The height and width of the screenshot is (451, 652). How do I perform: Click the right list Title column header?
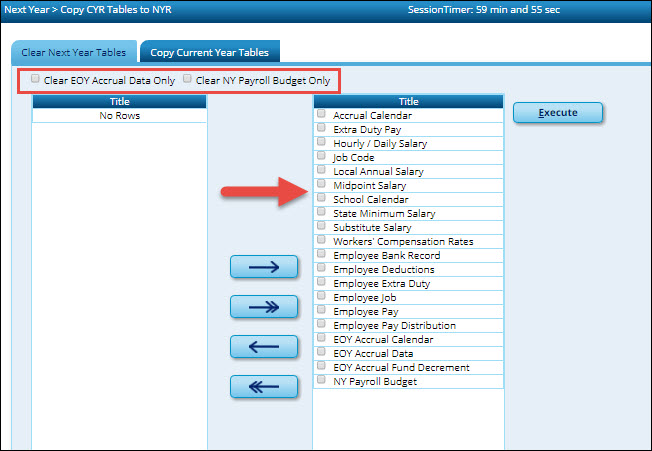408,101
